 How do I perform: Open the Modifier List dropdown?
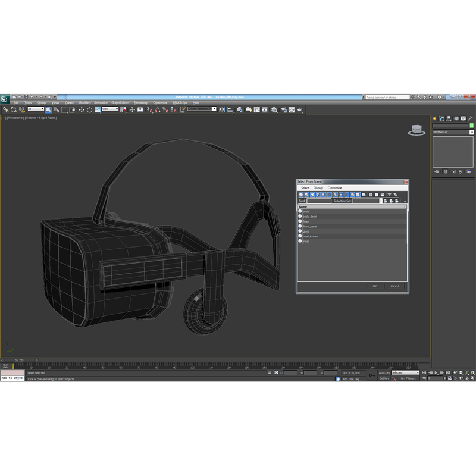point(471,132)
